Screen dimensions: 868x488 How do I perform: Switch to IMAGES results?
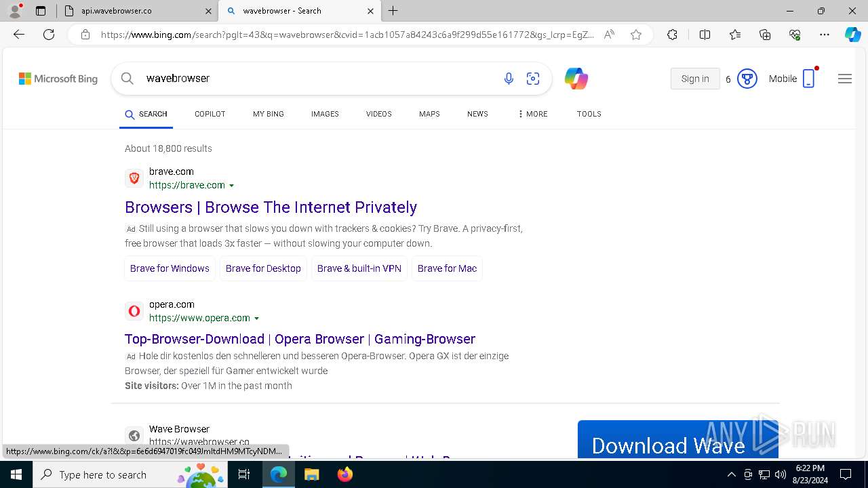point(325,114)
